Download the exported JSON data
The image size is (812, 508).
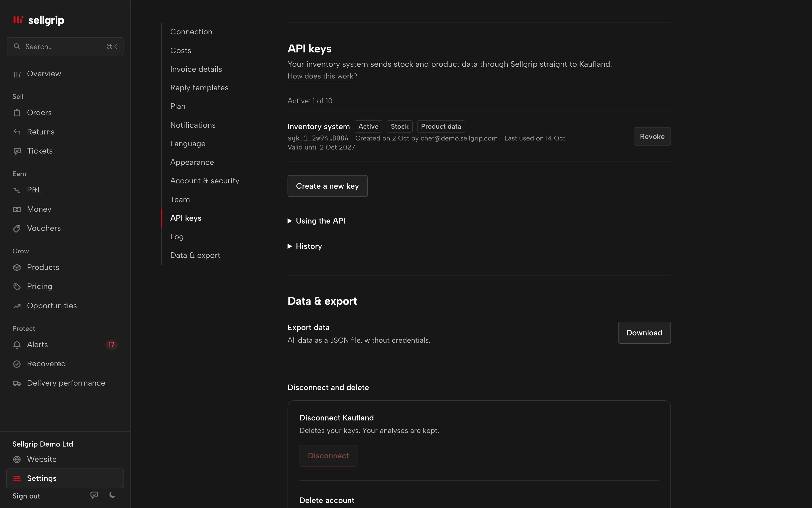pyautogui.click(x=644, y=333)
